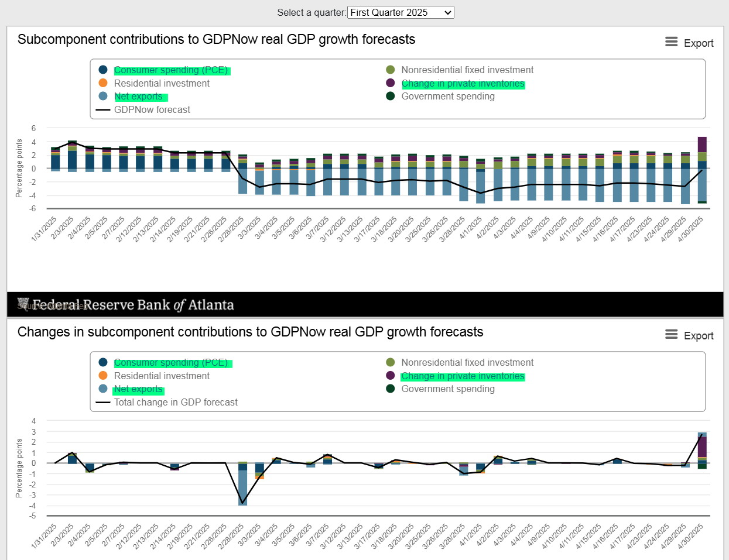Viewport: 729px width, 560px height.
Task: Click orange Residential investment marker in top legend
Action: 103,83
